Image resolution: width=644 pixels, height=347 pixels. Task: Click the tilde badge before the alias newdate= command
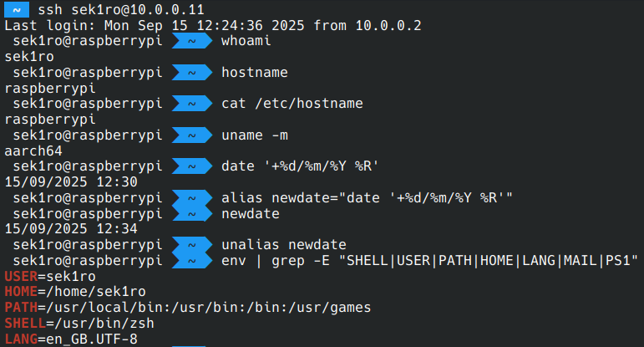pos(191,197)
